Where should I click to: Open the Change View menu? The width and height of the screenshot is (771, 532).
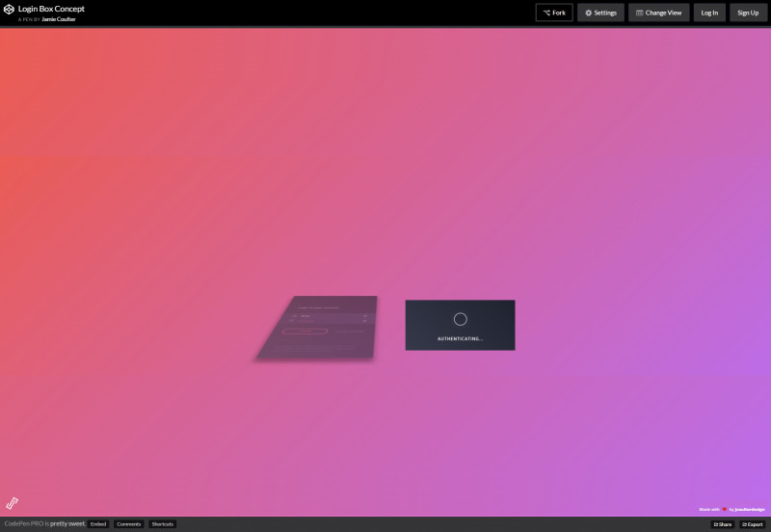tap(658, 13)
